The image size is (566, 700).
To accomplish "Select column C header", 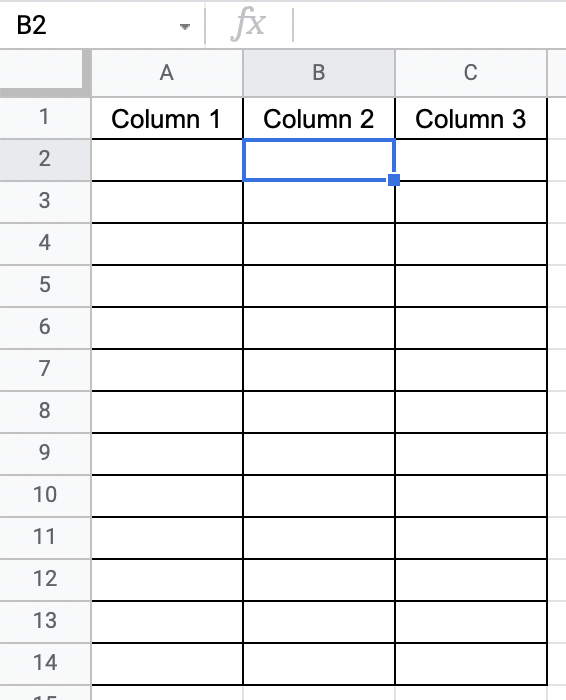I will coord(471,73).
